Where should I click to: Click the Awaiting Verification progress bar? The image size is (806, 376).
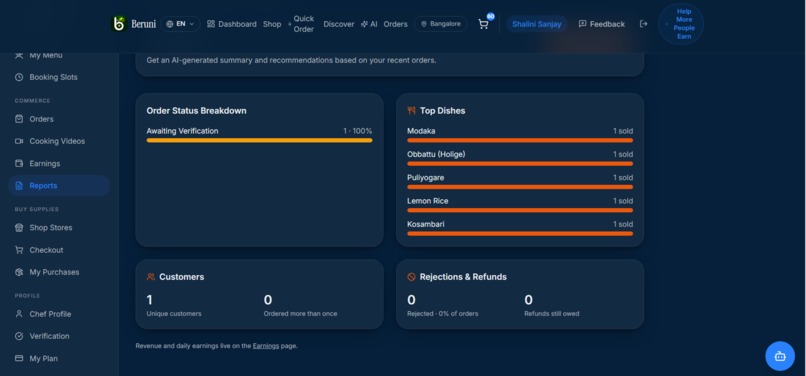click(259, 140)
